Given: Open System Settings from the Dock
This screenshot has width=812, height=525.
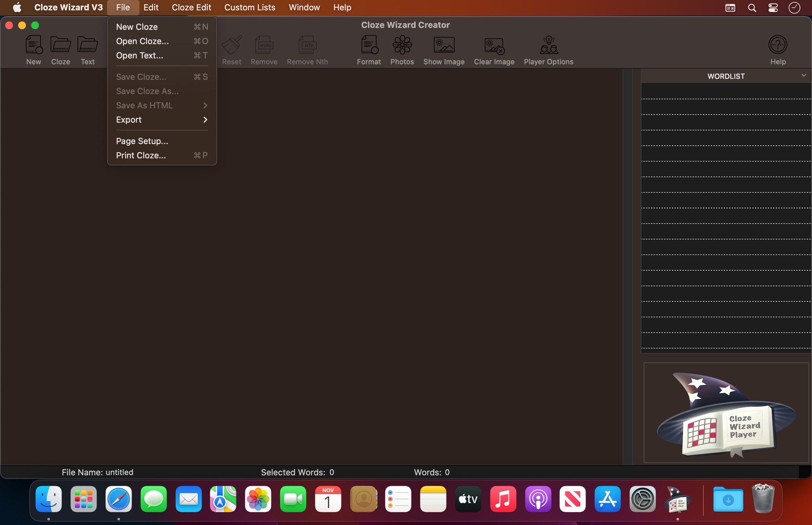Looking at the screenshot, I should 642,499.
